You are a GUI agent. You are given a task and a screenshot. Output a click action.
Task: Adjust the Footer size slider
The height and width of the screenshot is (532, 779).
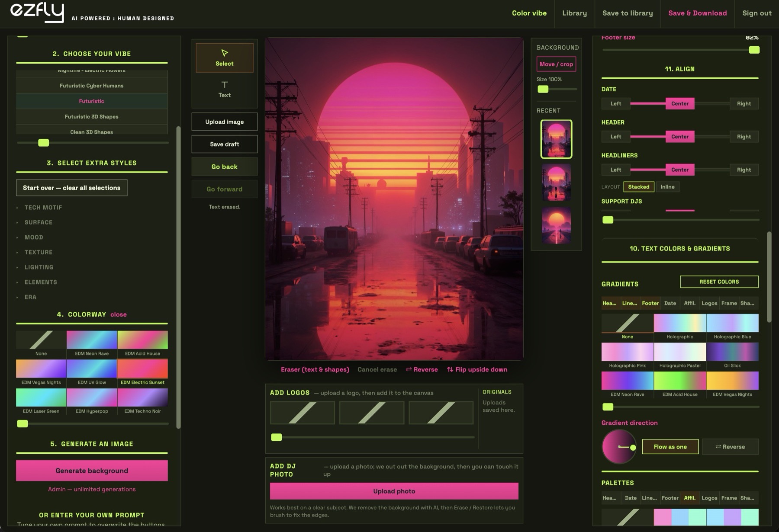click(x=754, y=50)
